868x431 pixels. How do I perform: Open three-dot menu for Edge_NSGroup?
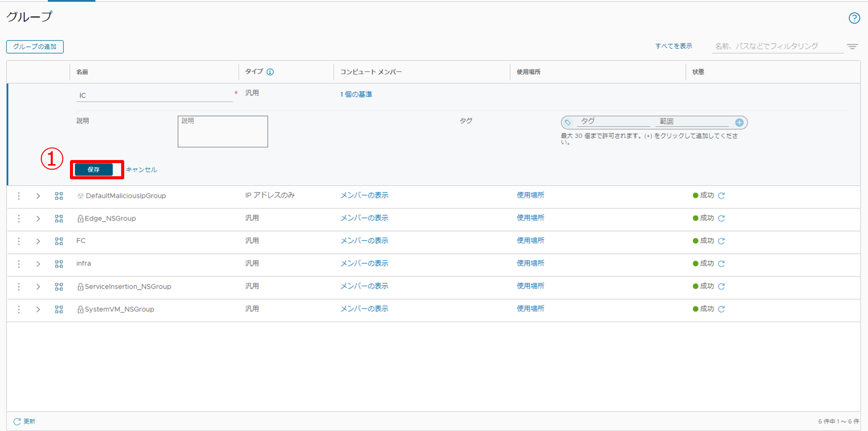pos(19,219)
